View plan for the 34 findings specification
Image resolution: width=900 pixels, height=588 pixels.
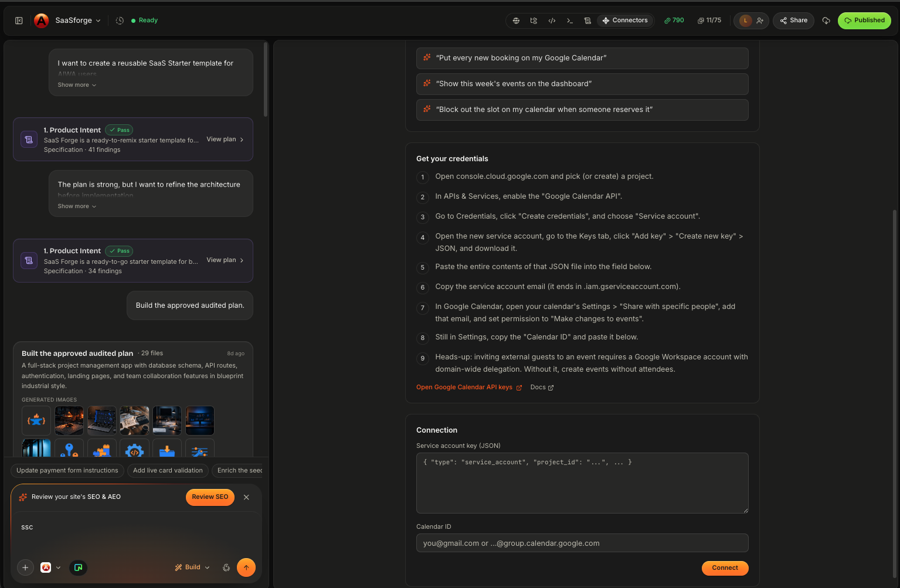(x=225, y=260)
